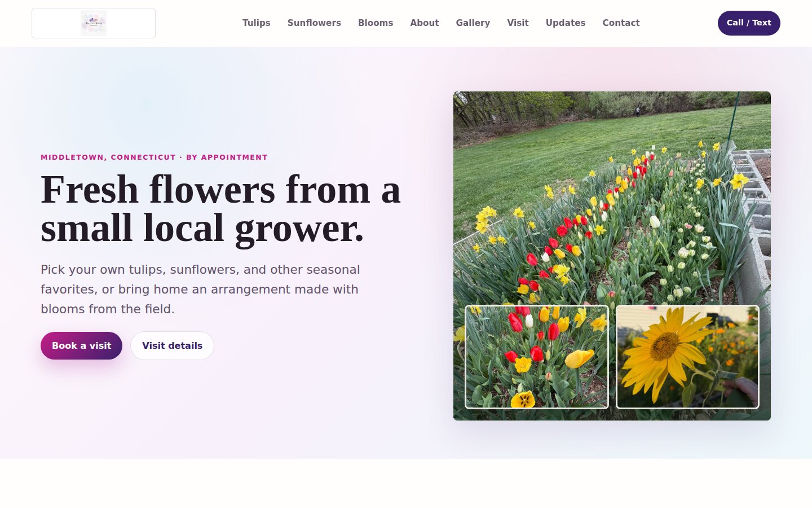
Task: Click the farm logo in the header
Action: click(x=94, y=23)
